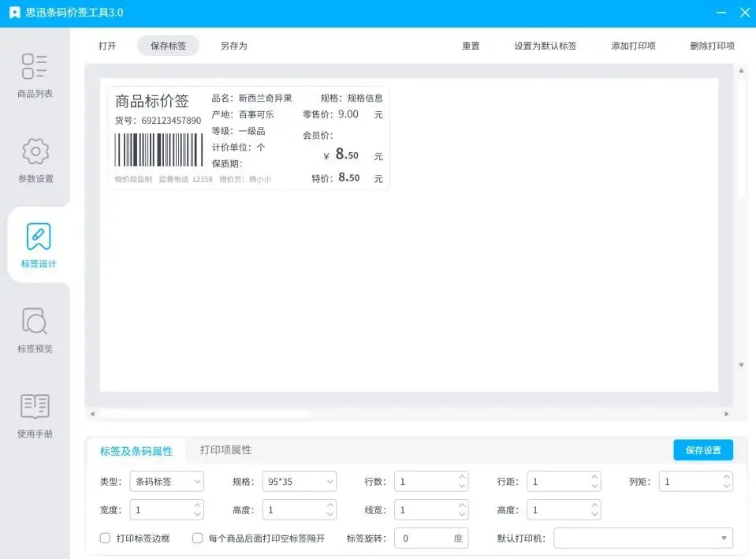
Task: Click the vertical scrollbar down arrow
Action: tap(741, 365)
